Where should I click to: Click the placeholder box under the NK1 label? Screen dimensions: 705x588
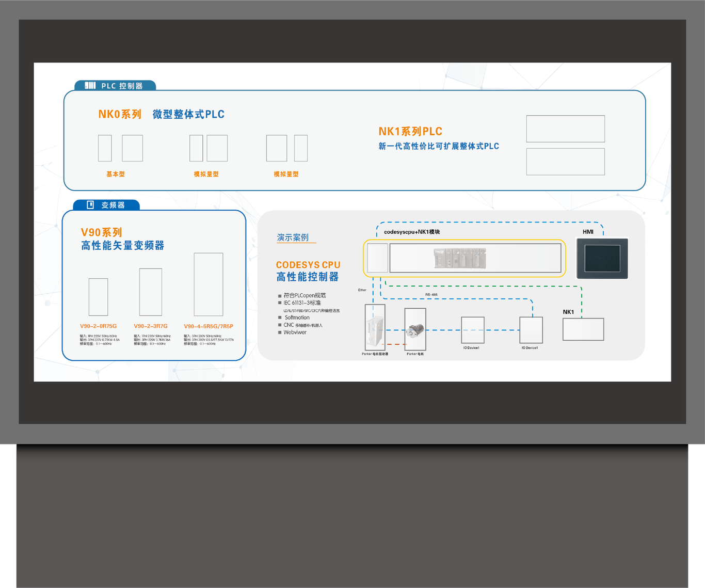click(583, 329)
